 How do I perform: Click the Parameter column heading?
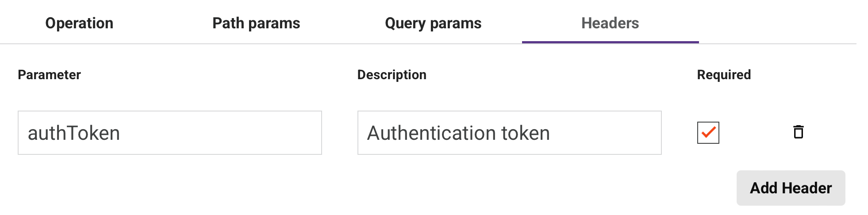pos(49,75)
